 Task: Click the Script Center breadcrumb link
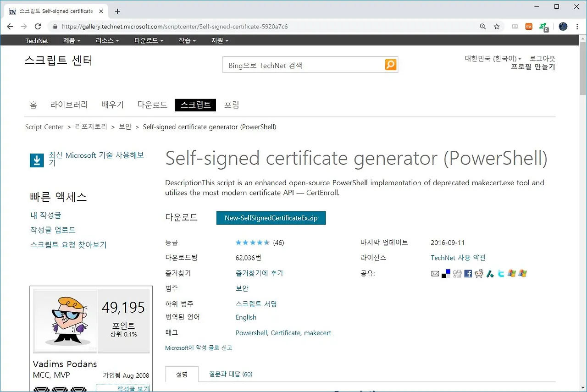44,127
